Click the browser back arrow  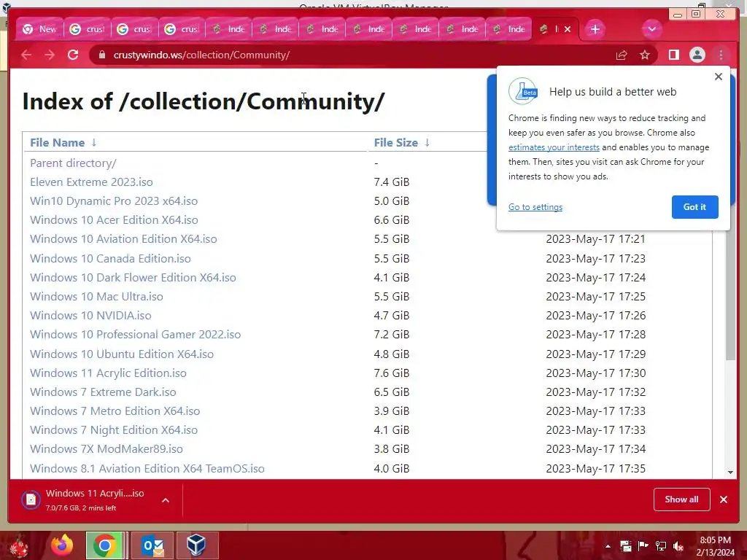(26, 55)
